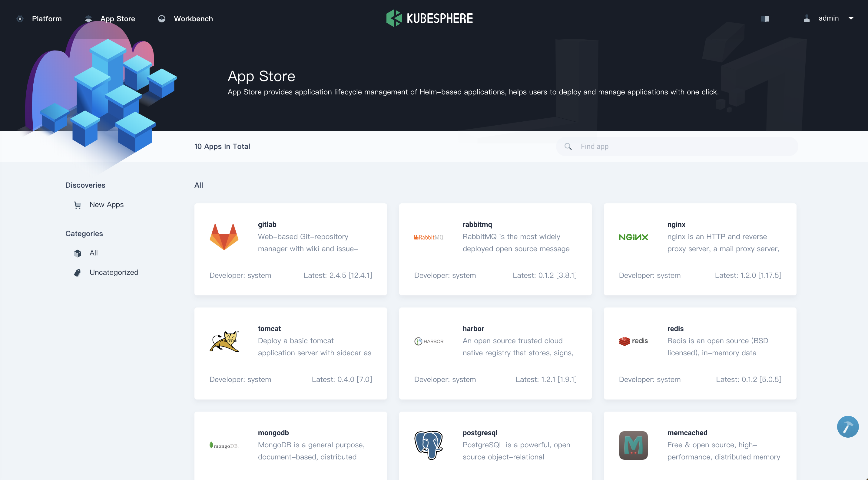868x480 pixels.
Task: Click the Harbor logo
Action: [x=429, y=341]
